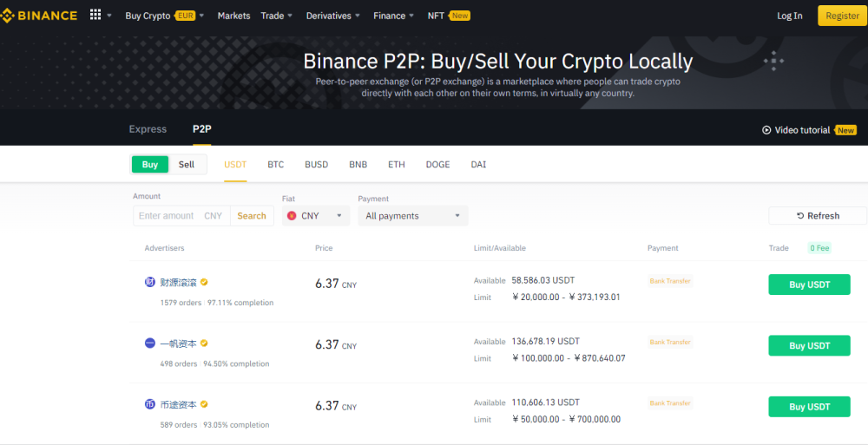Click the CNY red flag icon

pyautogui.click(x=292, y=216)
